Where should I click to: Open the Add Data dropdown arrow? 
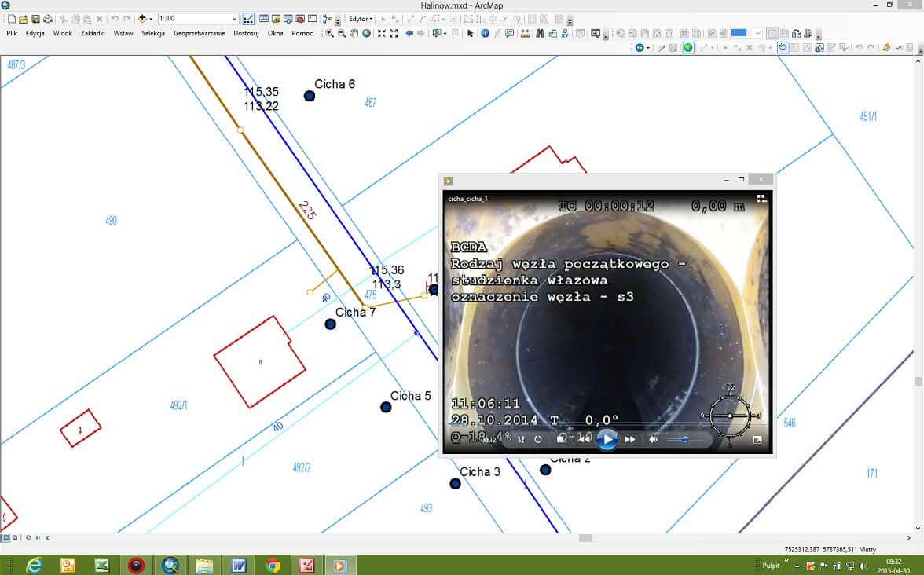(151, 19)
